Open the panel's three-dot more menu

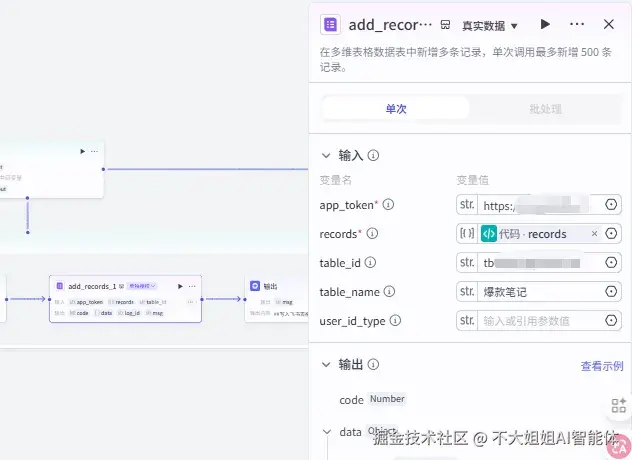(577, 24)
